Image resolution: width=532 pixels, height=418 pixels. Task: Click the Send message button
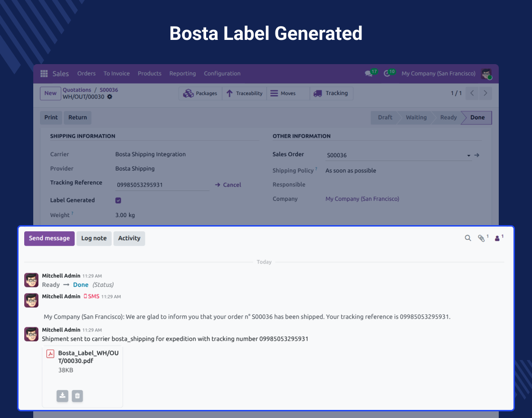click(49, 238)
